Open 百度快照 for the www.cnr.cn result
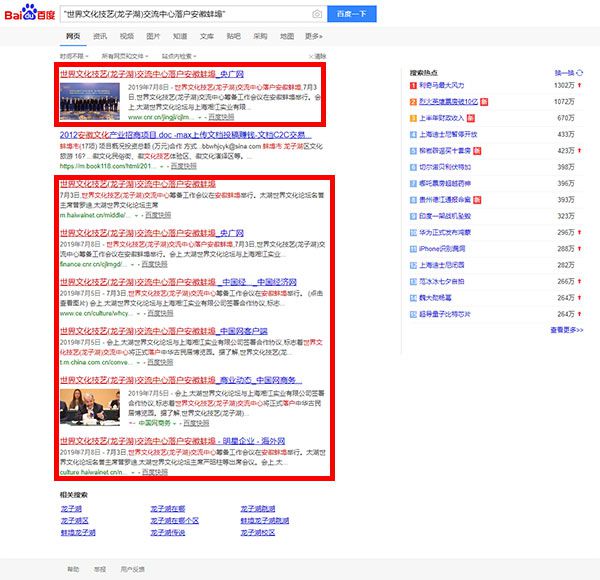The width and height of the screenshot is (600, 580). (221, 117)
